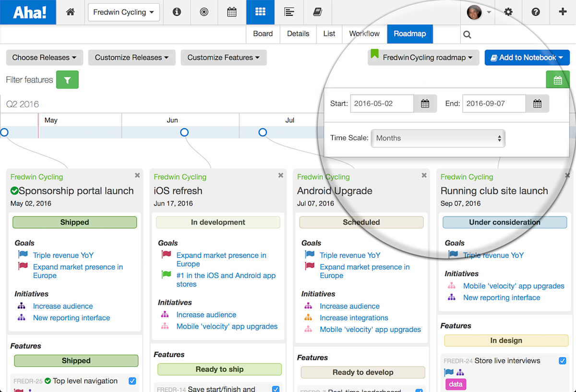Open the Customize Releases dropdown

[x=132, y=58]
